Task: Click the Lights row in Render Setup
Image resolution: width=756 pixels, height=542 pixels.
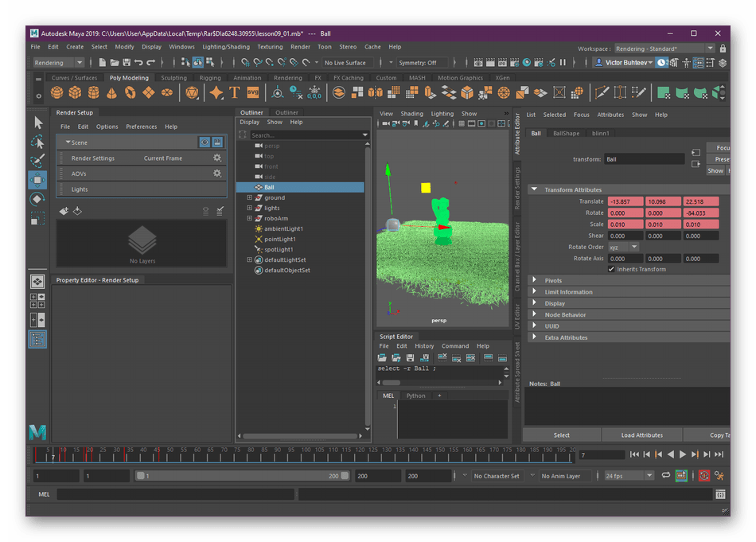Action: click(142, 189)
